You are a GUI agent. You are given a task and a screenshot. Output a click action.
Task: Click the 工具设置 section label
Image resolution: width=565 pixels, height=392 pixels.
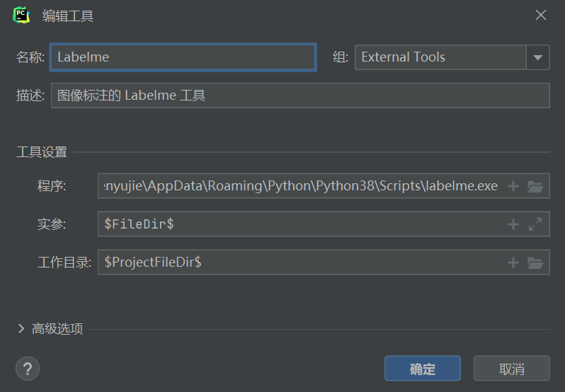[x=42, y=152]
